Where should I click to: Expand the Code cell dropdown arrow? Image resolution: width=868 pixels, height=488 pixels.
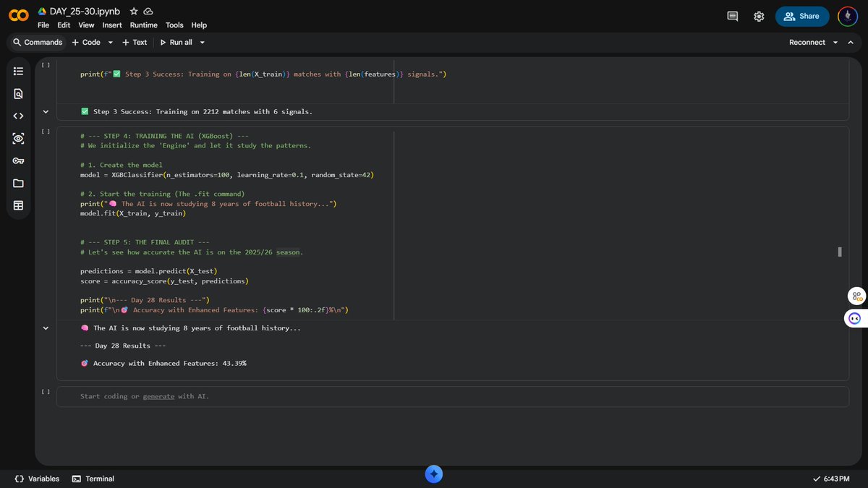point(111,43)
